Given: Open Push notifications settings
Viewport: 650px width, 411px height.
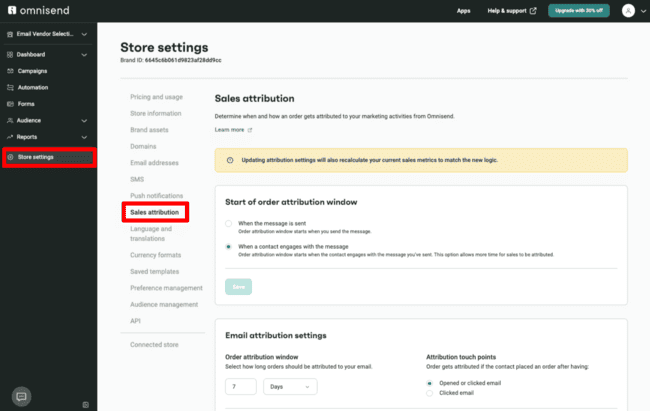Looking at the screenshot, I should [156, 196].
